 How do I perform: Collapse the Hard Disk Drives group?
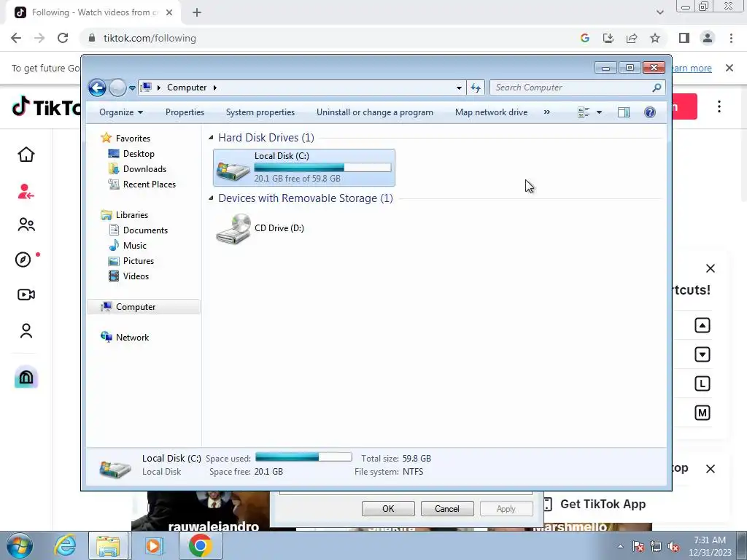(211, 138)
